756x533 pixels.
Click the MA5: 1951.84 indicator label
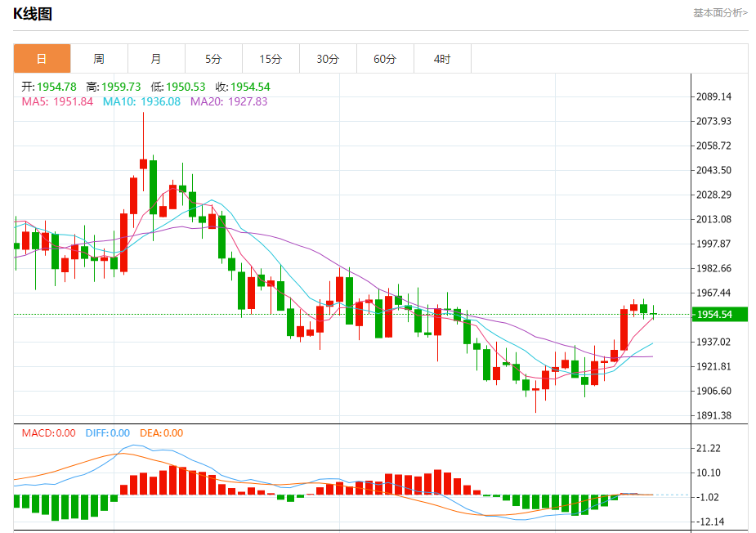point(57,101)
